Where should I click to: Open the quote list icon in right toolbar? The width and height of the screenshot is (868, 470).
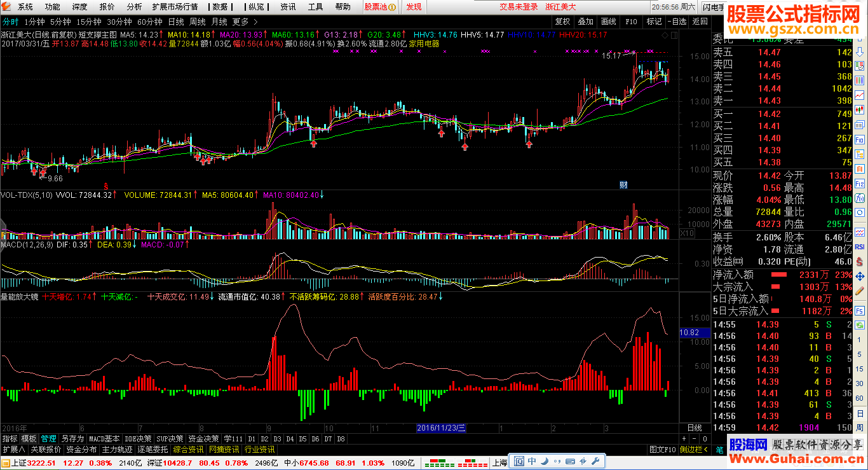click(x=860, y=66)
